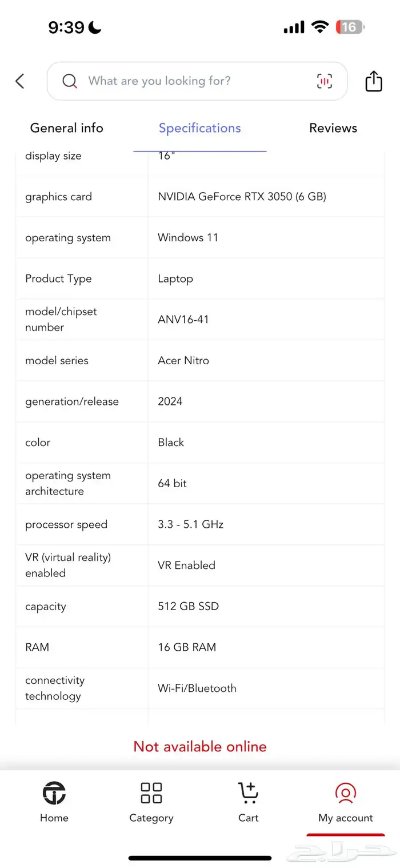Screen dimensions: 400x868
Task: Switch to the Reviews tab
Action: pyautogui.click(x=333, y=128)
